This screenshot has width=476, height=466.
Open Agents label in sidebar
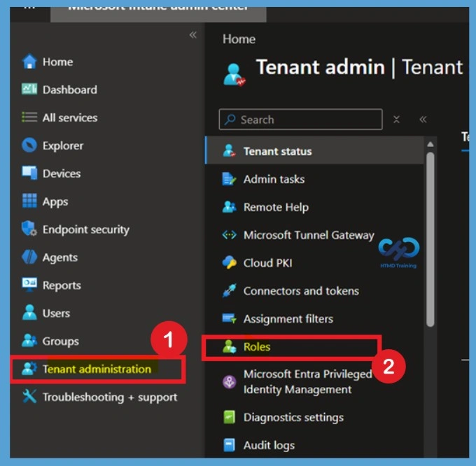pos(60,257)
